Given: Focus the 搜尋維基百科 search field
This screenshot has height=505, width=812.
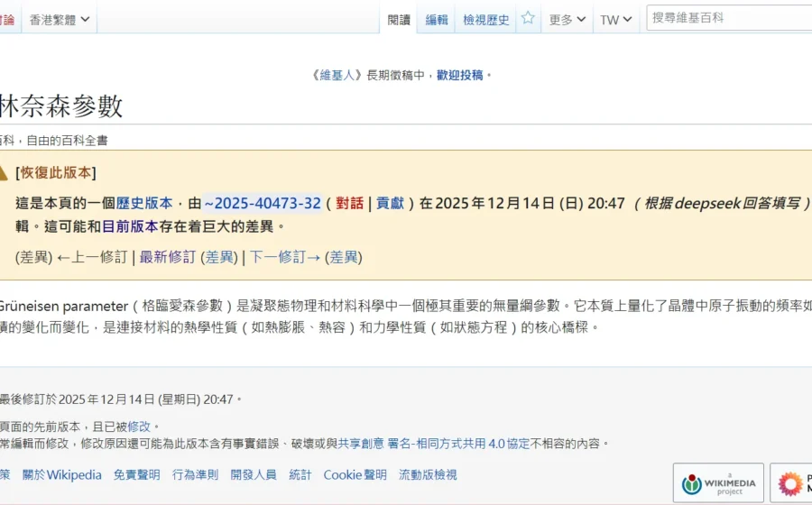Looking at the screenshot, I should coord(729,18).
